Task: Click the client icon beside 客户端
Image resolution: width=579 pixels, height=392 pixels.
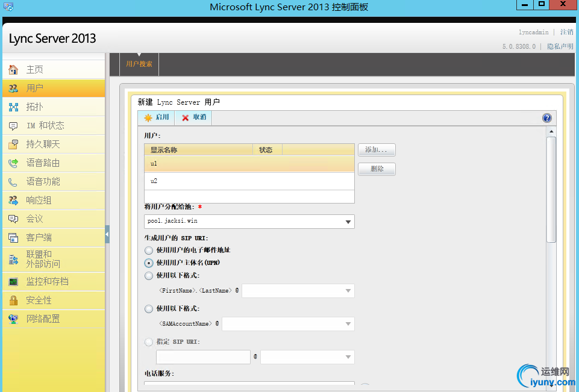Action: click(13, 238)
